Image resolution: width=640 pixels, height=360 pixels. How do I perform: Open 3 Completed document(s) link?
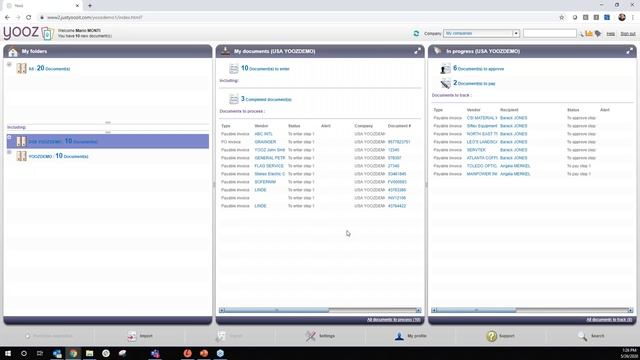[266, 99]
